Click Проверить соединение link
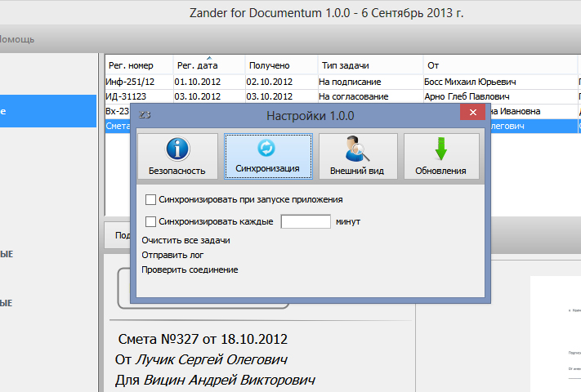Screen dimensions: 581x392 (190, 269)
